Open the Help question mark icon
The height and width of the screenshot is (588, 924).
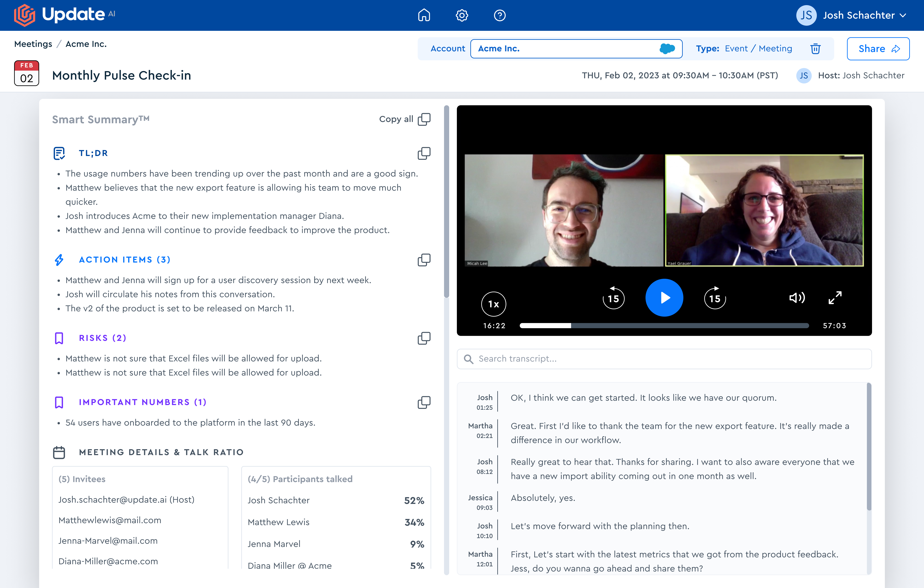click(500, 15)
